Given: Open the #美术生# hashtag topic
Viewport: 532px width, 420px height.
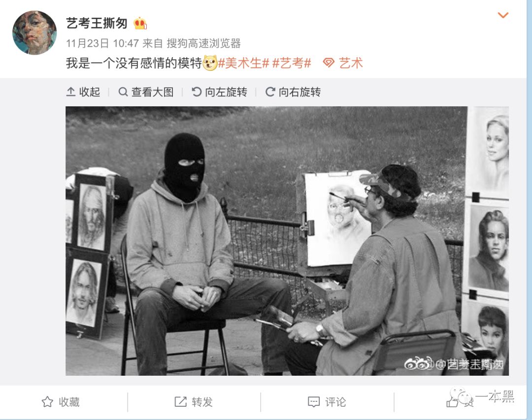Looking at the screenshot, I should 243,63.
